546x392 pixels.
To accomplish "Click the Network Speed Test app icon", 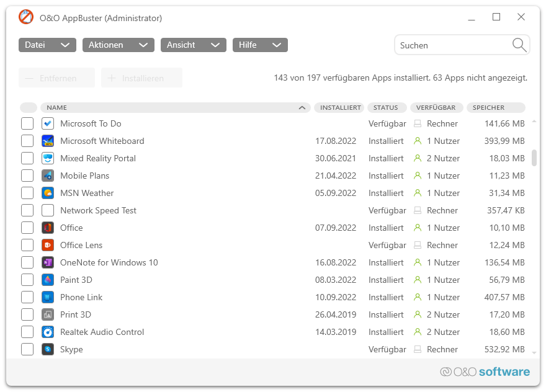I will pos(48,211).
